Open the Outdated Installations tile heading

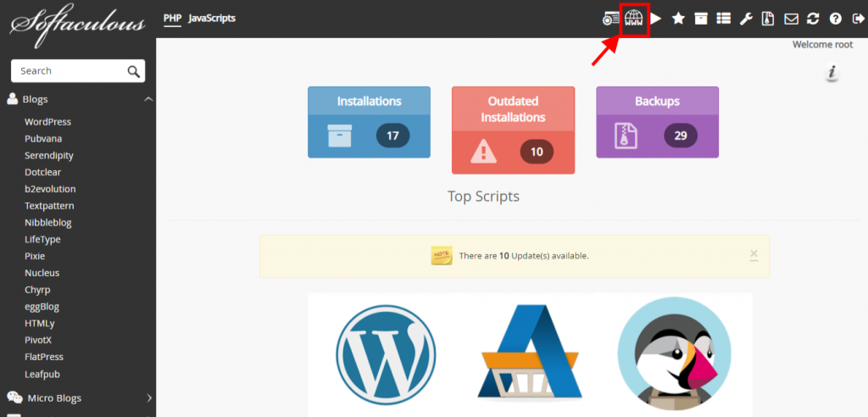(513, 109)
